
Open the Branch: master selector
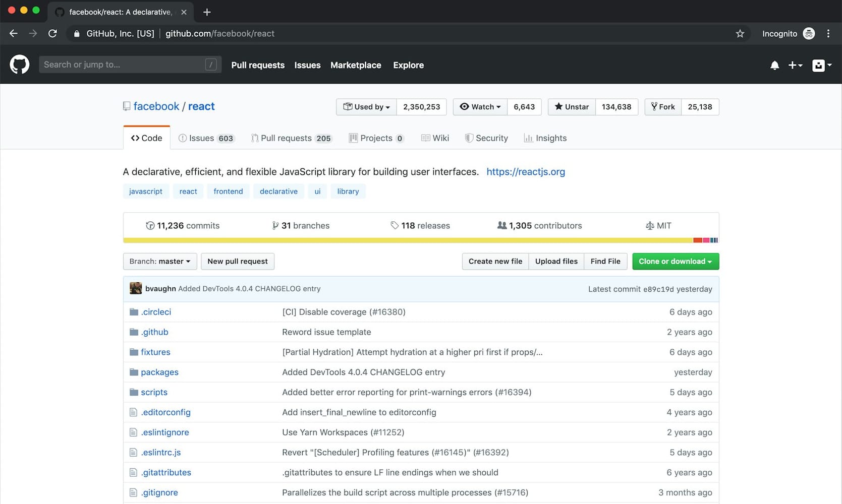tap(160, 261)
